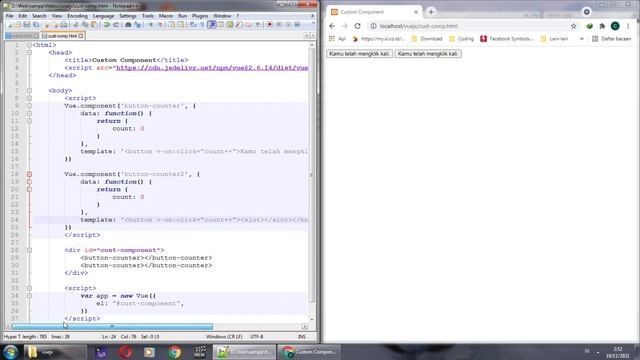
Task: Open the Windows Start orb
Action: (x=10, y=352)
